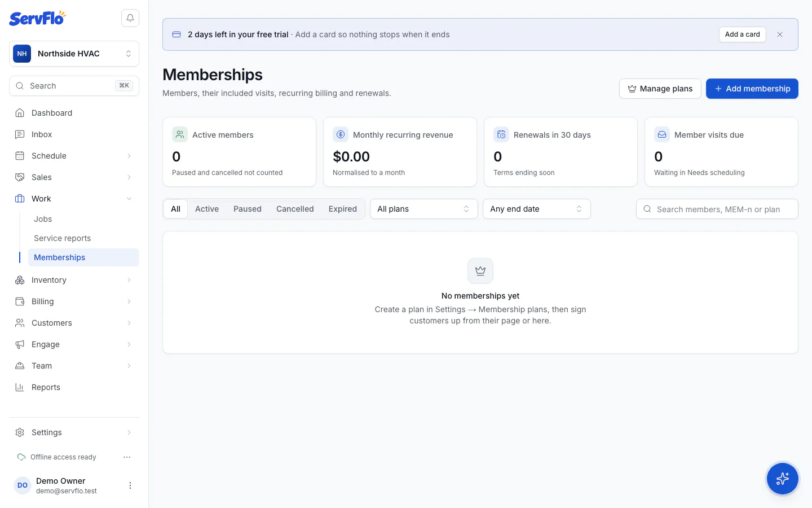Click the ServFlo logo
The image size is (812, 508).
37,18
